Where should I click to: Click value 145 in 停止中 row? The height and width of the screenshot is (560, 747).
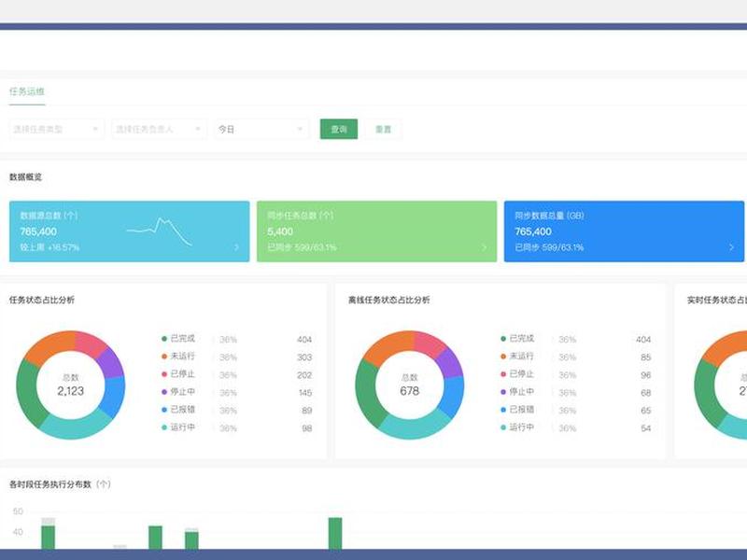tap(305, 393)
